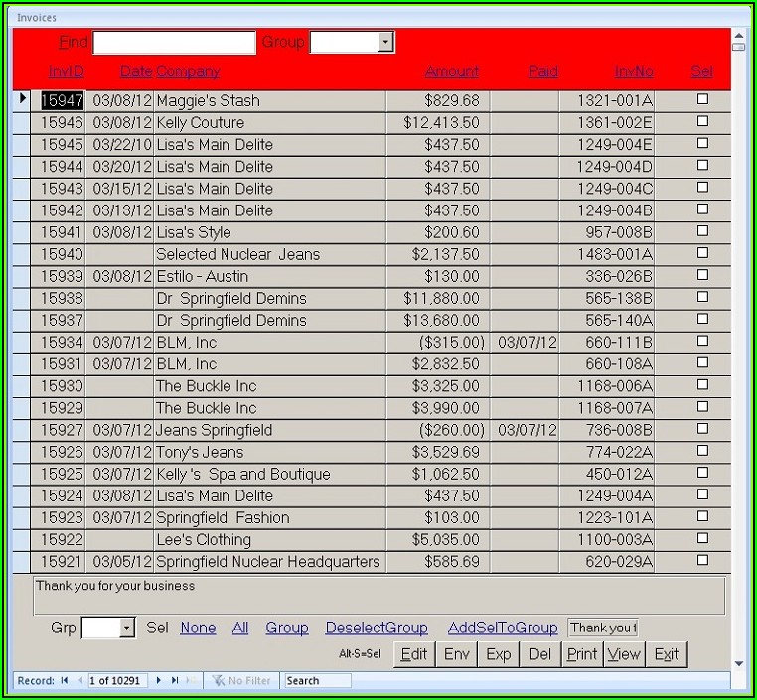The width and height of the screenshot is (757, 700).
Task: Go to first record in navigation bar
Action: tap(65, 680)
